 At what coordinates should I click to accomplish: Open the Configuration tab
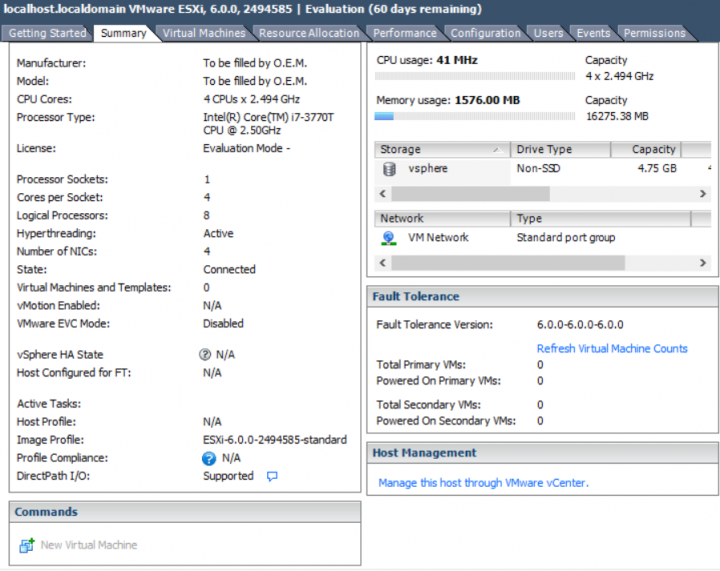(x=485, y=33)
